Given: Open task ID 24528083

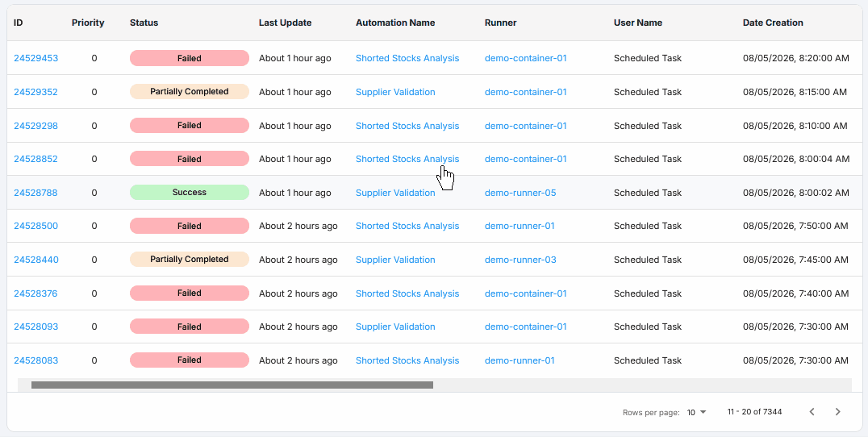Looking at the screenshot, I should [36, 360].
